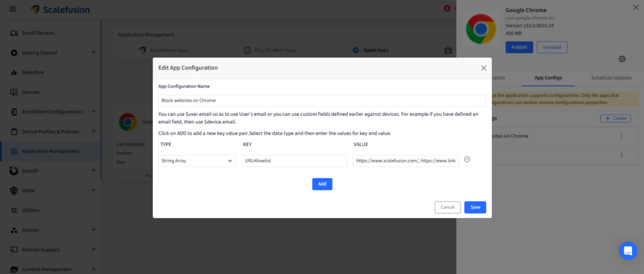Expand Device Profiles & Policies section

(x=94, y=131)
